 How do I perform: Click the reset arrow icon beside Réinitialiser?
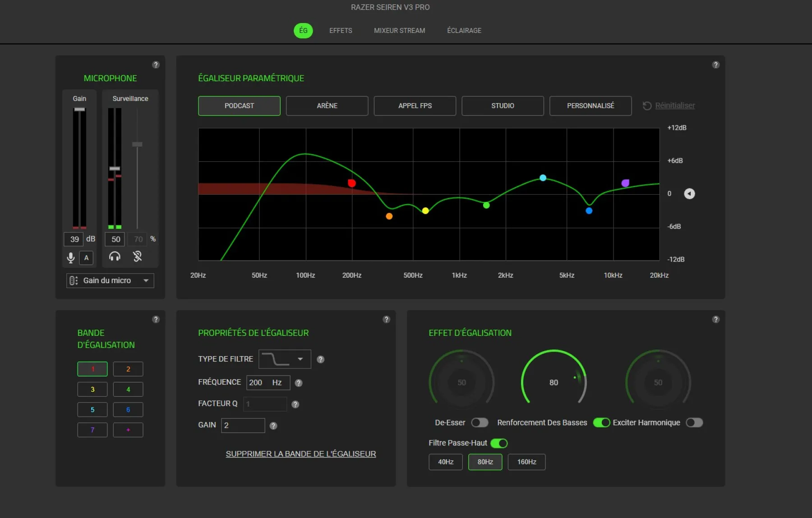click(x=647, y=105)
